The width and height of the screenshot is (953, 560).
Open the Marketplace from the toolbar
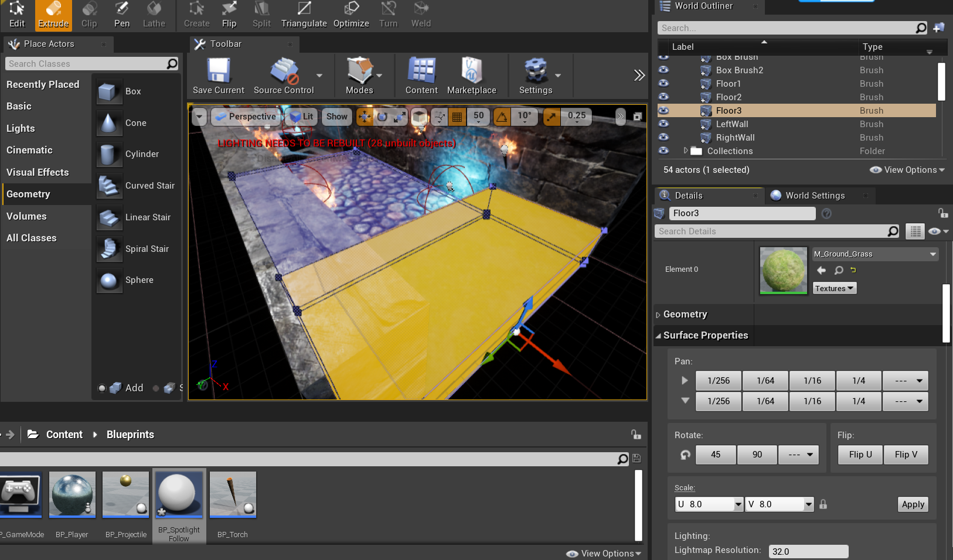(471, 76)
